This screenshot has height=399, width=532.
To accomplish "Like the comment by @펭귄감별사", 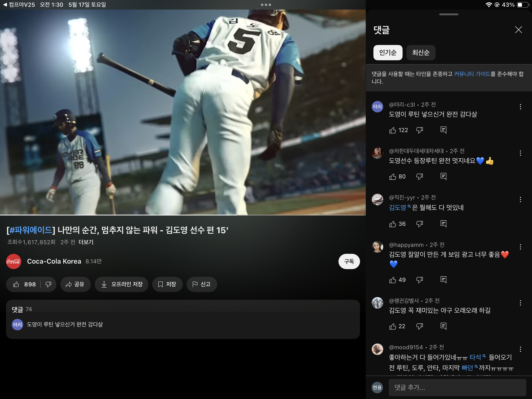I will click(x=393, y=326).
